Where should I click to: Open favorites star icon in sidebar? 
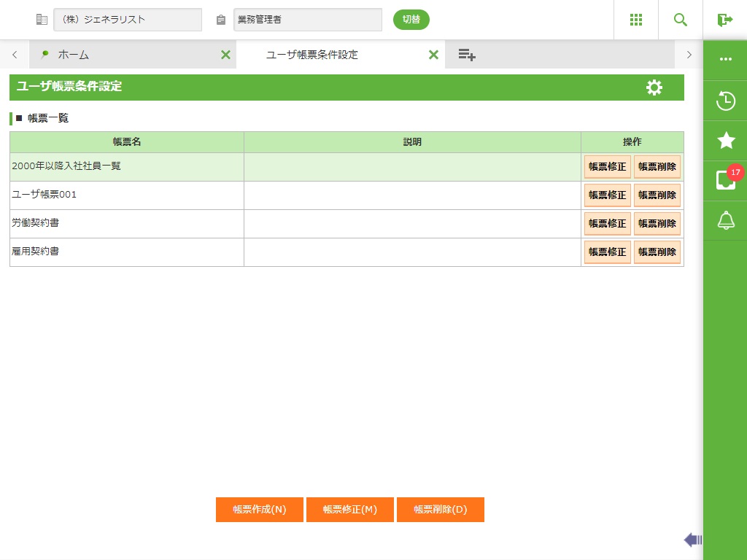725,141
